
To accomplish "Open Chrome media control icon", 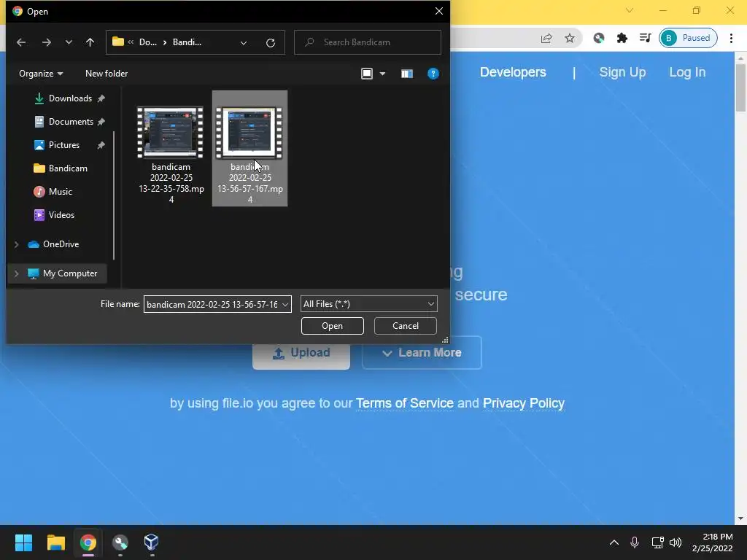I will click(x=646, y=38).
